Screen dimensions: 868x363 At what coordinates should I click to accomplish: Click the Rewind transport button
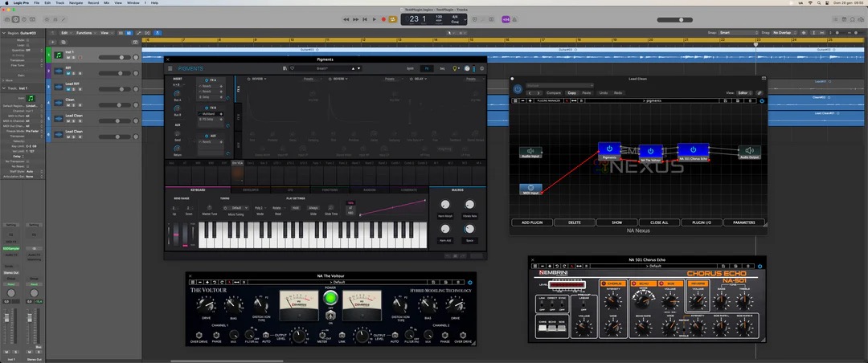346,19
